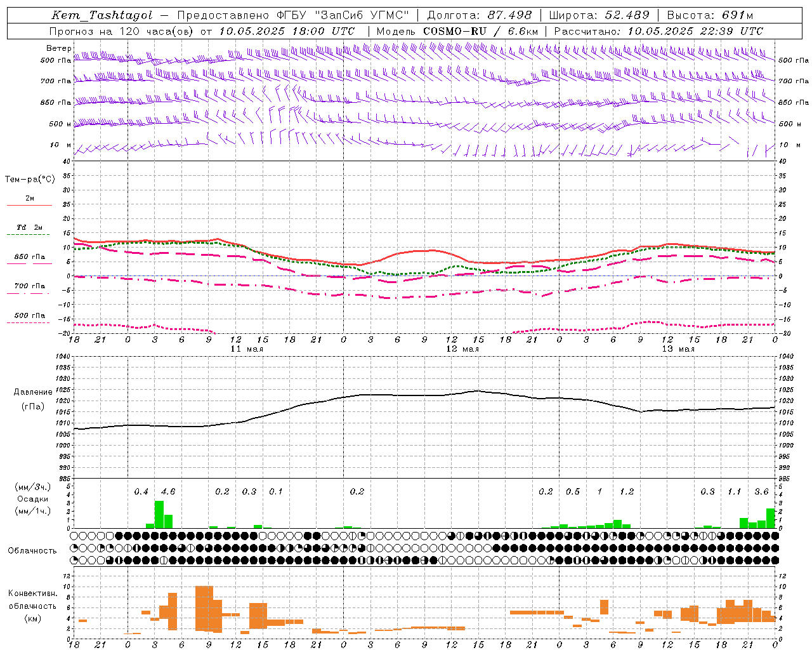Screen dimensions: 812x650
Task: Click the date label "12 мая"
Action: tap(462, 349)
